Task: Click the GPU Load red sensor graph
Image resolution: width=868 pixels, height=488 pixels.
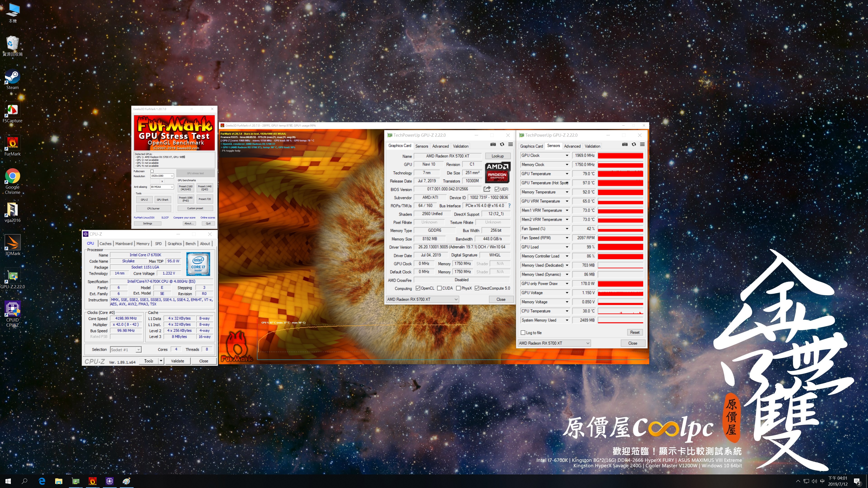Action: tap(620, 247)
